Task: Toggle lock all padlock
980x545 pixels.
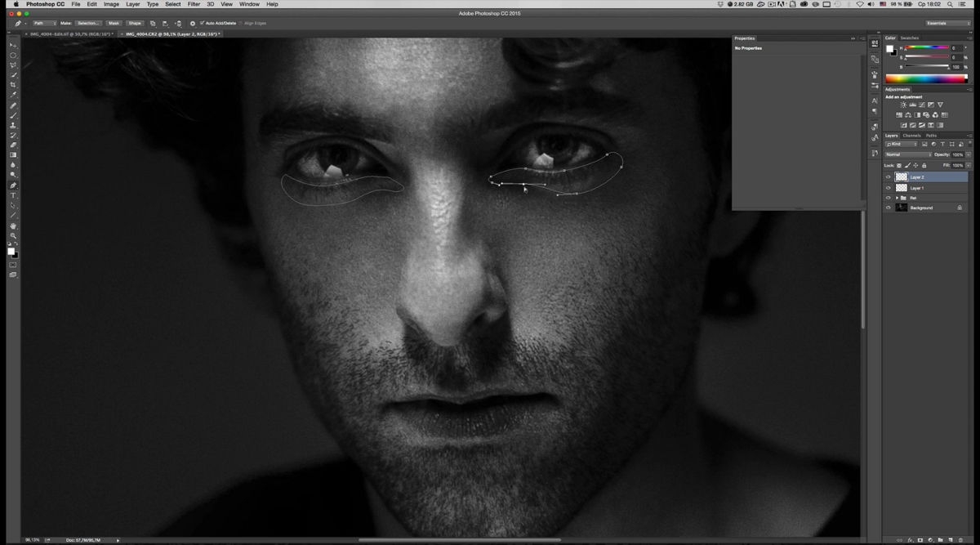Action: pyautogui.click(x=924, y=165)
